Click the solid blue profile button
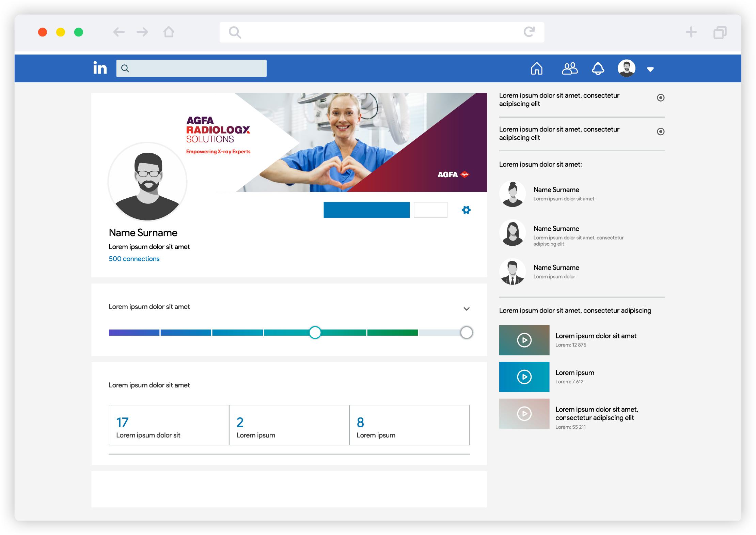The width and height of the screenshot is (756, 535). (x=366, y=210)
